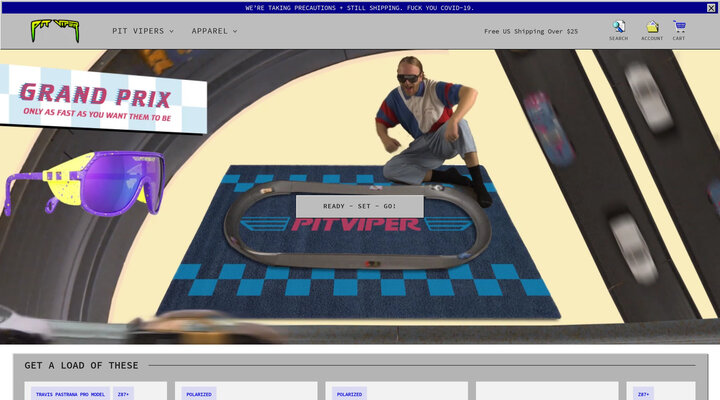Click the COVID-19 shipping announcement text
Viewport: 720px width, 400px height.
[359, 7]
